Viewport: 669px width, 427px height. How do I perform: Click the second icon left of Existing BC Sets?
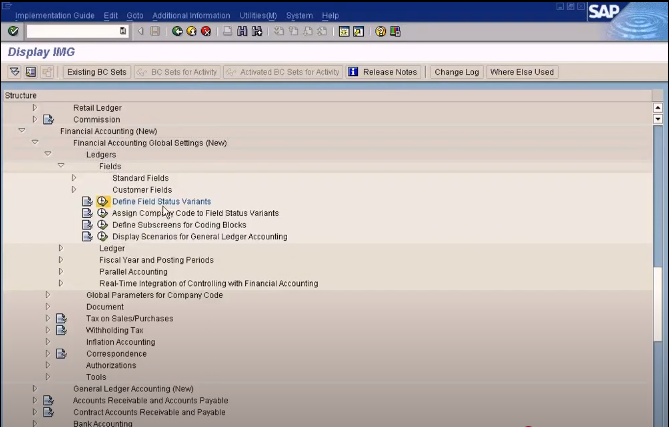coord(31,72)
